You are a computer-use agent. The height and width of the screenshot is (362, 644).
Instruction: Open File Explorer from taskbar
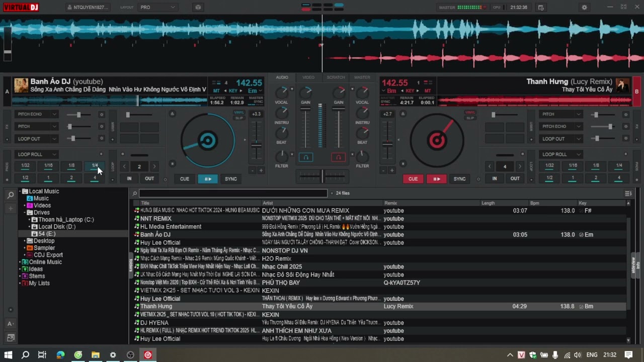(95, 355)
